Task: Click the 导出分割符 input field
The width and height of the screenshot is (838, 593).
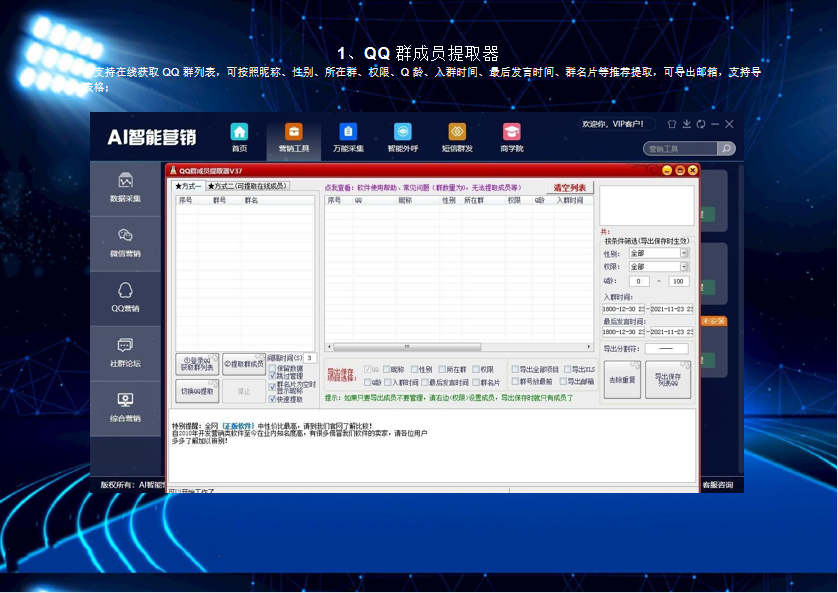Action: (666, 348)
